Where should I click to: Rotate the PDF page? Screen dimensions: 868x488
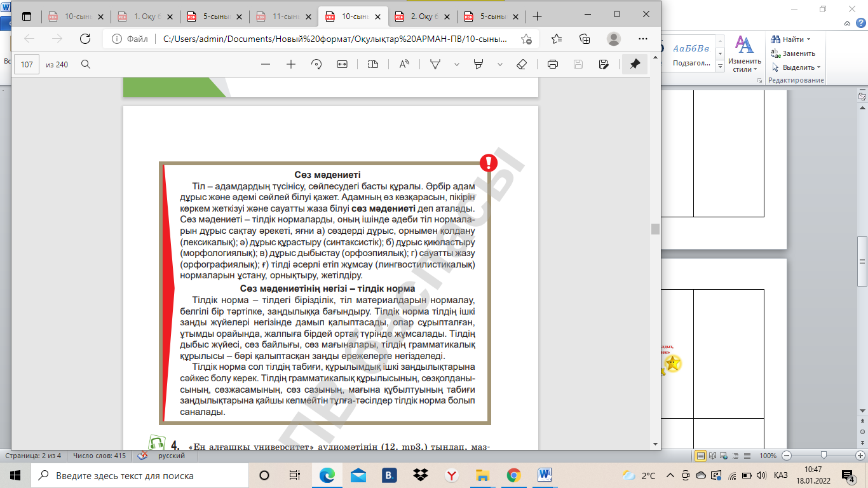[316, 64]
